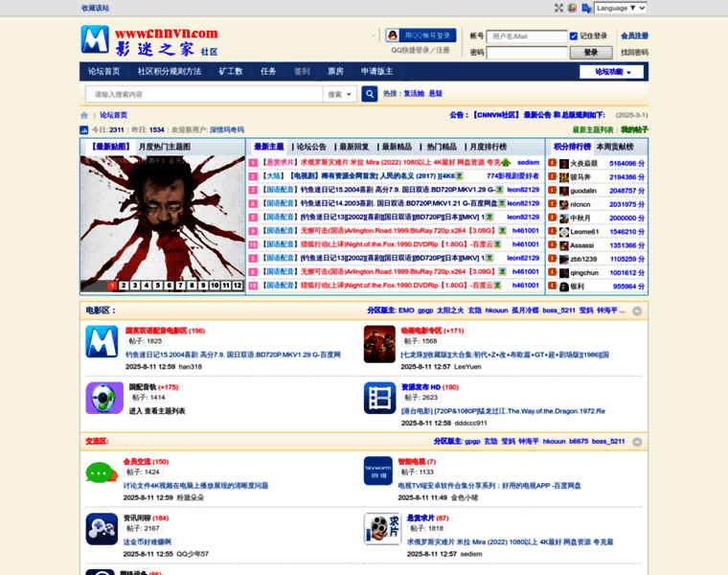Open the 找回密码 link
The height and width of the screenshot is (575, 728).
point(634,53)
